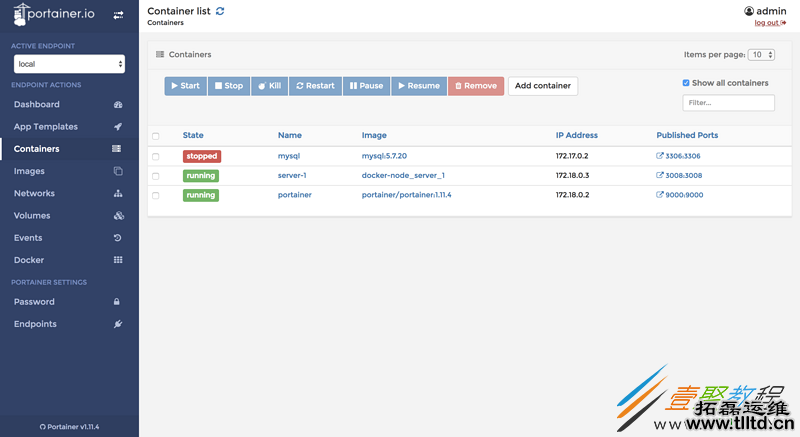This screenshot has height=437, width=800.
Task: Toggle the sidebar collapse arrows icon
Action: click(x=119, y=15)
